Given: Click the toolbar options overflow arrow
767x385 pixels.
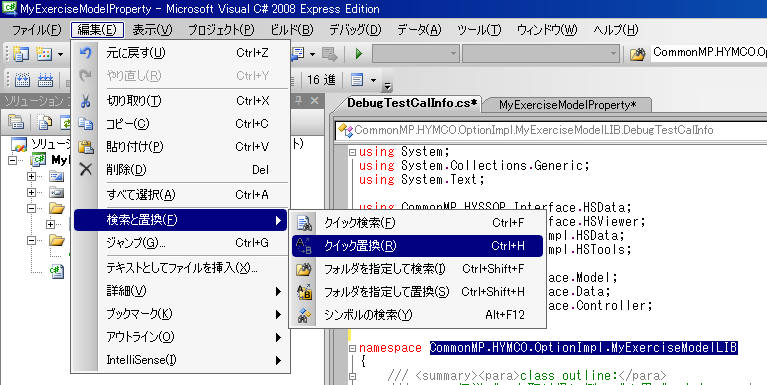Looking at the screenshot, I should coord(387,86).
